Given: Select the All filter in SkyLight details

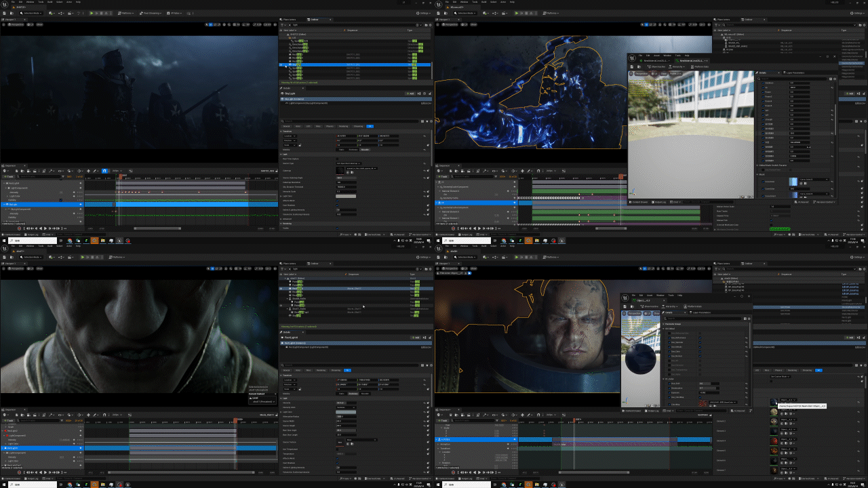Looking at the screenshot, I should pyautogui.click(x=370, y=126).
